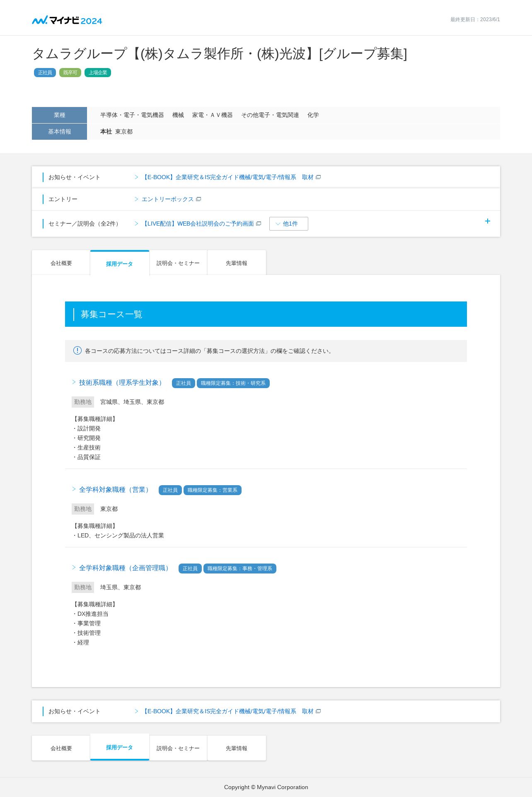Open upper 先輩情報 tab
The width and height of the screenshot is (532, 797).
237,263
